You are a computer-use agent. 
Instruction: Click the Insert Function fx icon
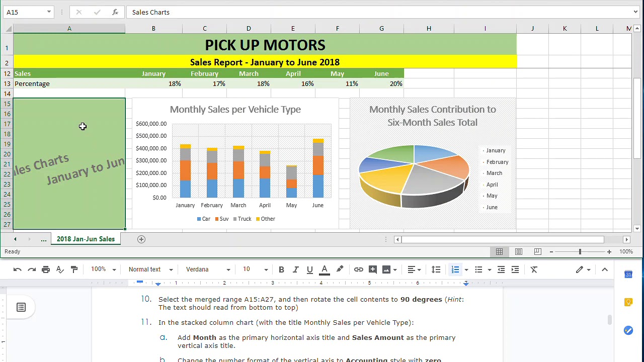[x=115, y=12]
